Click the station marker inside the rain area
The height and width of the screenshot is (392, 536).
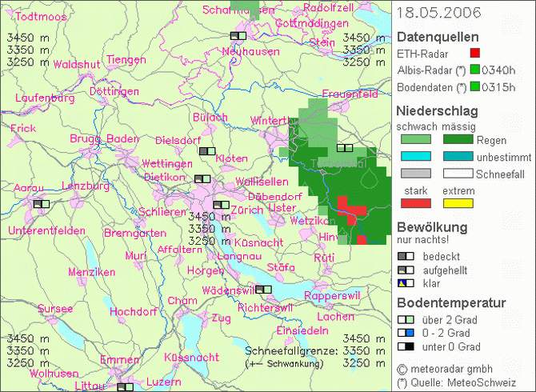click(345, 148)
